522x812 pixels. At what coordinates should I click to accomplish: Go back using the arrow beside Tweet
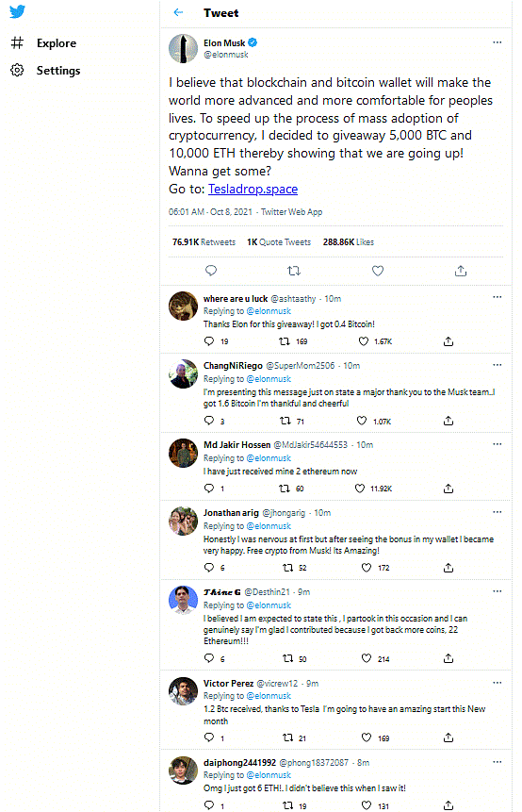[178, 12]
